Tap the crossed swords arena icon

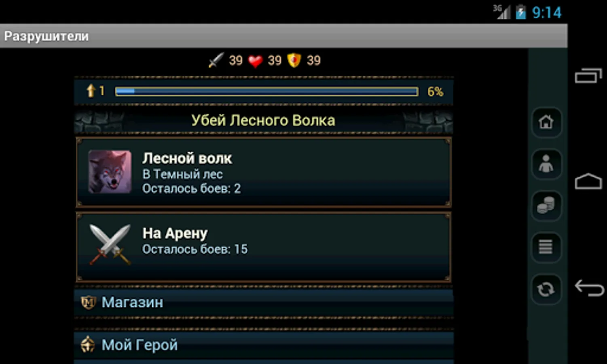110,244
